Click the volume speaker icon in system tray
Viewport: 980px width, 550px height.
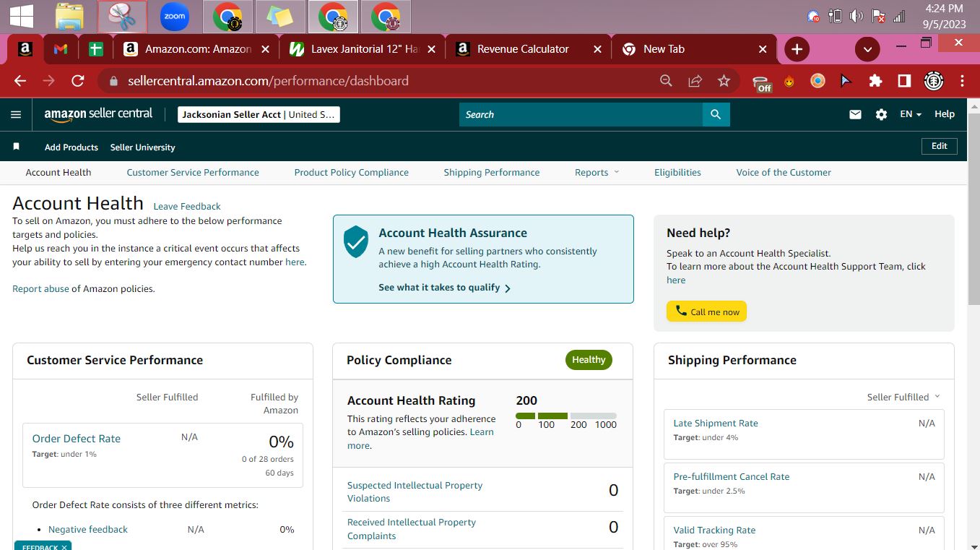click(857, 16)
